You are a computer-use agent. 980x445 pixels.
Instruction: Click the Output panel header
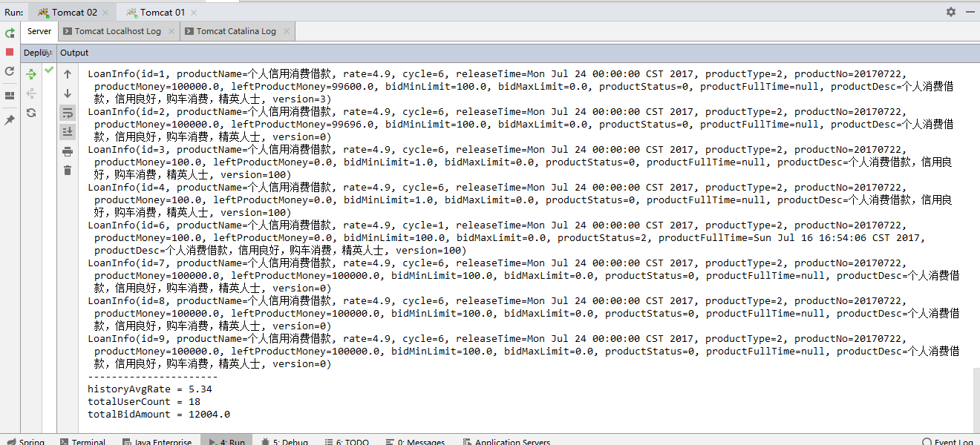tap(74, 53)
